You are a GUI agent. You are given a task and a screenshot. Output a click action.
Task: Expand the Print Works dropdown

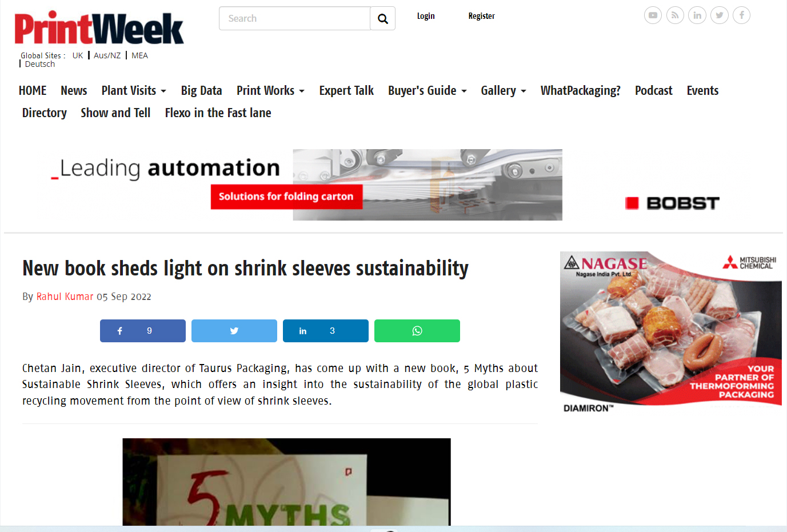[270, 91]
